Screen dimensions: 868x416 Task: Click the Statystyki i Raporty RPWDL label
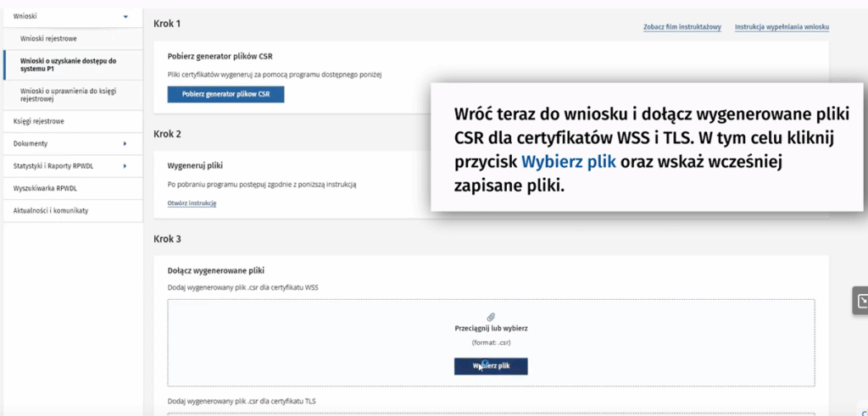point(53,166)
